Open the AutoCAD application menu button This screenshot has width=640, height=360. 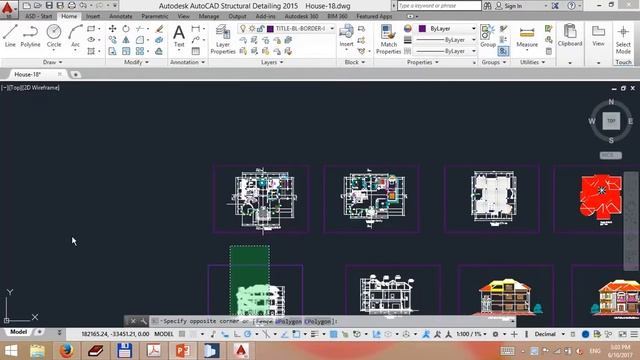[x=8, y=8]
